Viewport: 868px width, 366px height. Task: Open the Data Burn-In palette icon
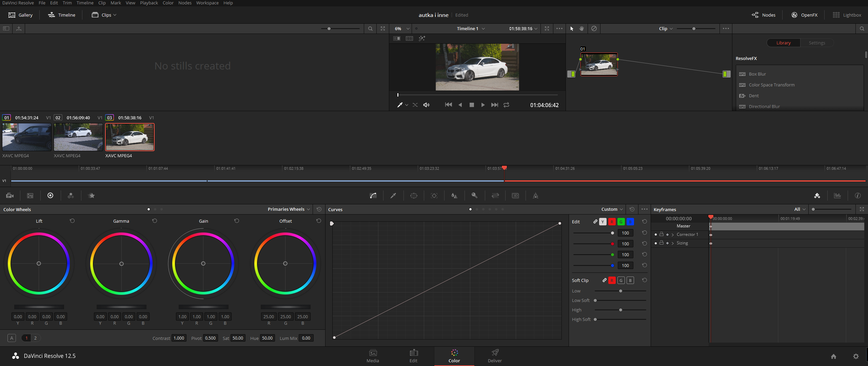536,196
